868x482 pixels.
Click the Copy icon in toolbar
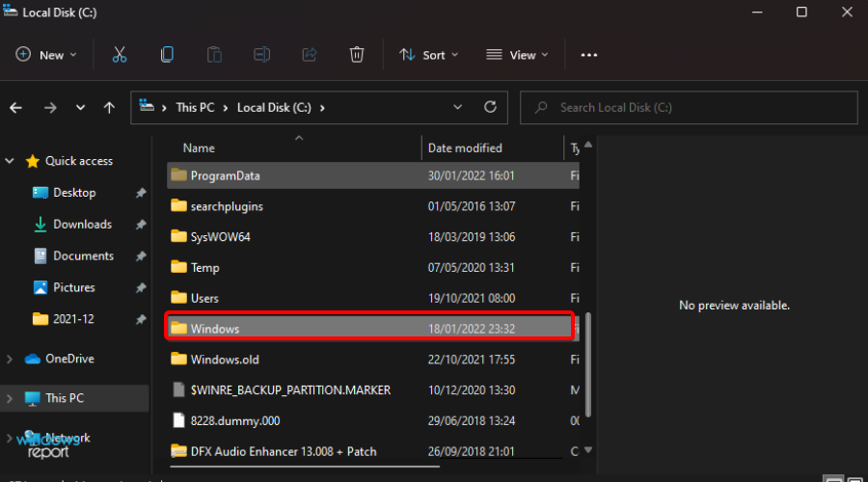click(x=167, y=55)
